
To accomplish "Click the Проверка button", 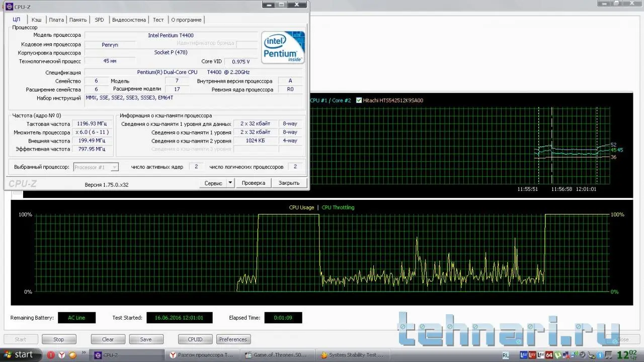I will [253, 183].
